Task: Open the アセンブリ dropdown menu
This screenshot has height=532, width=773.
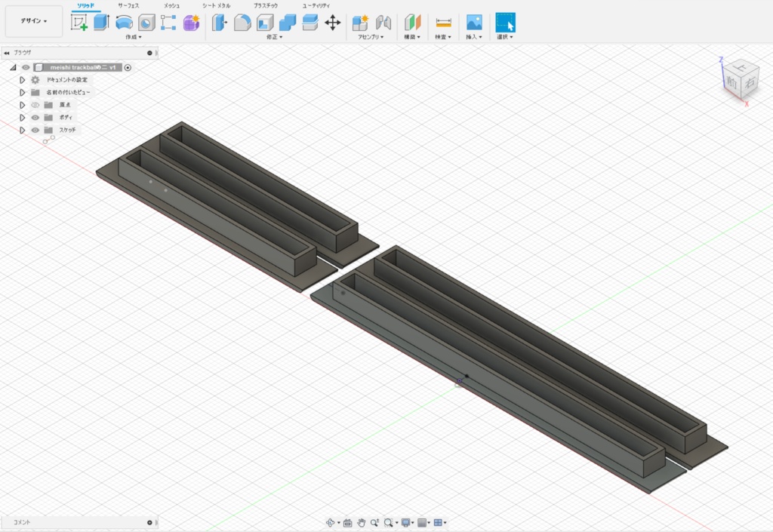Action: [371, 37]
